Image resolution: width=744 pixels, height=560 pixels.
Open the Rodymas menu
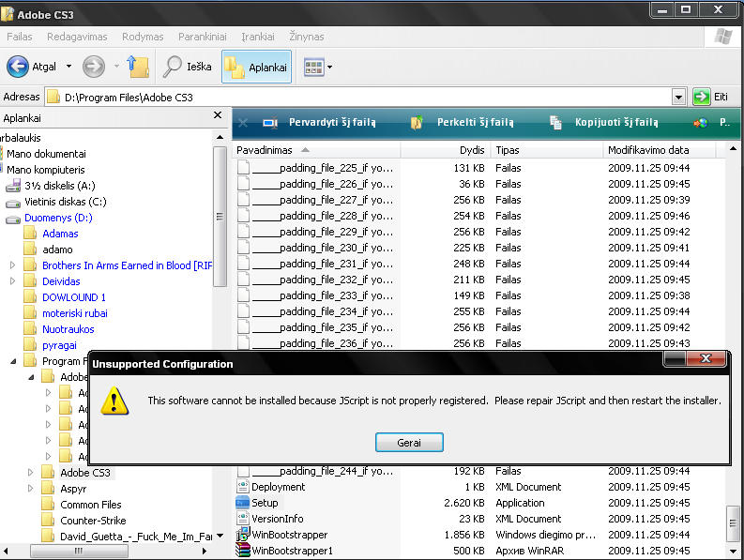(143, 37)
